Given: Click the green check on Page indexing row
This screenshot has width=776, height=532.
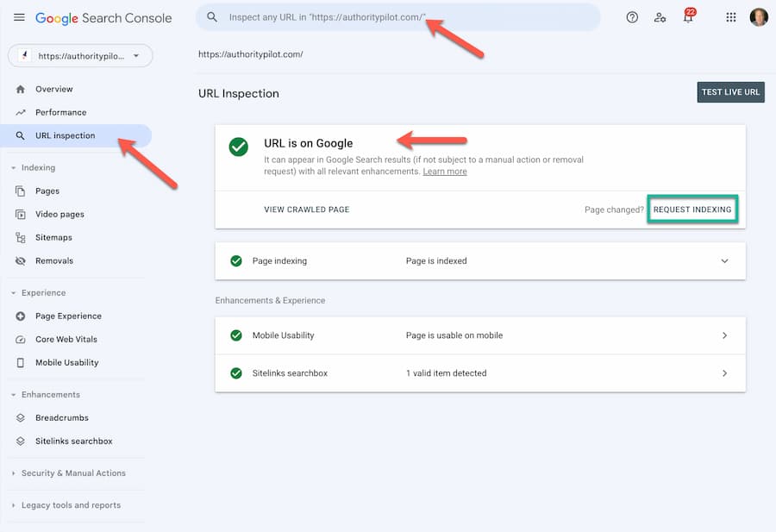Looking at the screenshot, I should tap(236, 260).
